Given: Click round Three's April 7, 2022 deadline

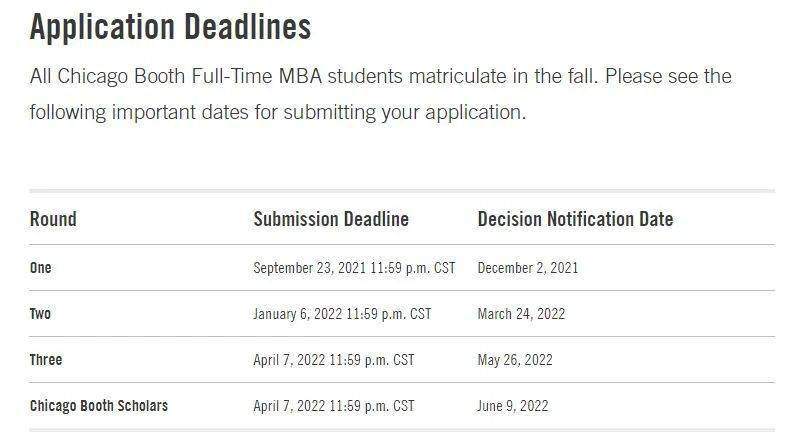Looking at the screenshot, I should (x=333, y=360).
